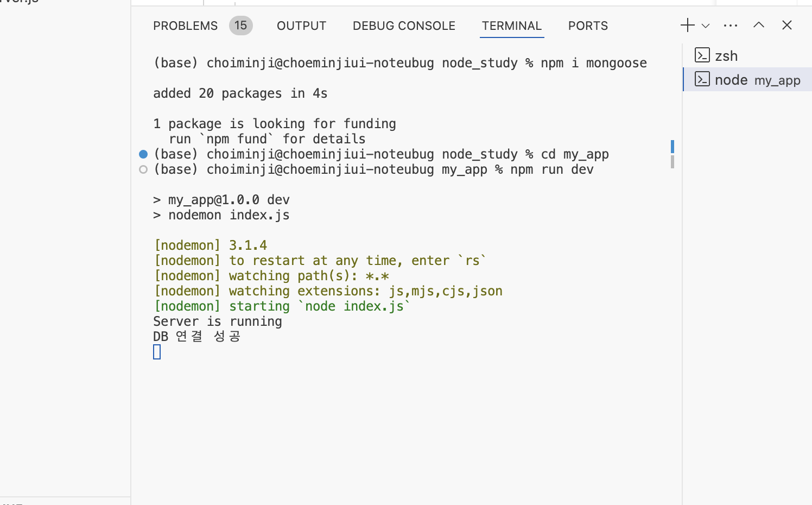The height and width of the screenshot is (505, 812).
Task: Close the bottom panel with the X
Action: click(x=787, y=25)
